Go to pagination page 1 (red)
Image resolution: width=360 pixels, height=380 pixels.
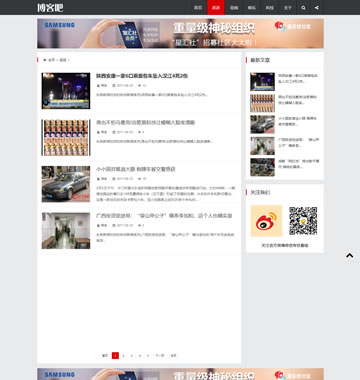click(115, 356)
